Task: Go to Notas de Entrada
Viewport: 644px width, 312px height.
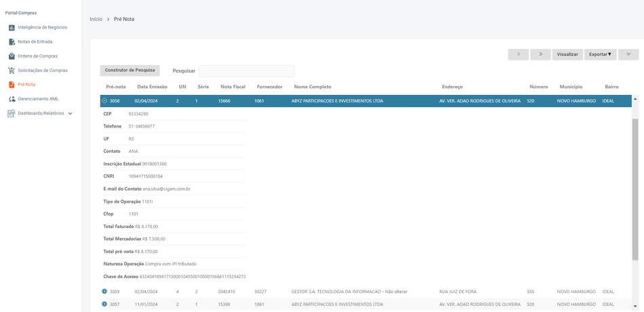Action: pyautogui.click(x=35, y=42)
